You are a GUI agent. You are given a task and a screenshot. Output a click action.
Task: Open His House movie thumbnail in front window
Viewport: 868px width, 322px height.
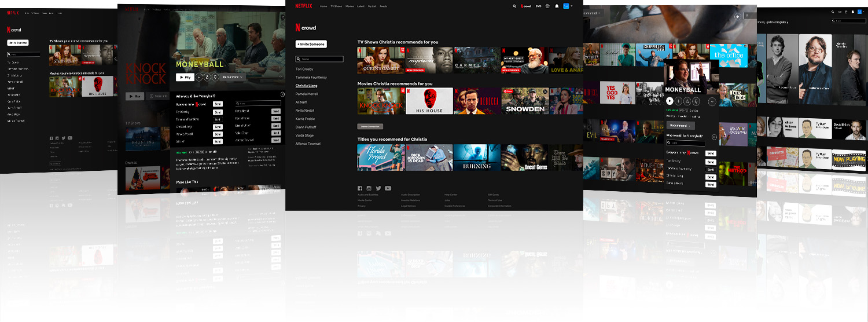click(x=429, y=101)
